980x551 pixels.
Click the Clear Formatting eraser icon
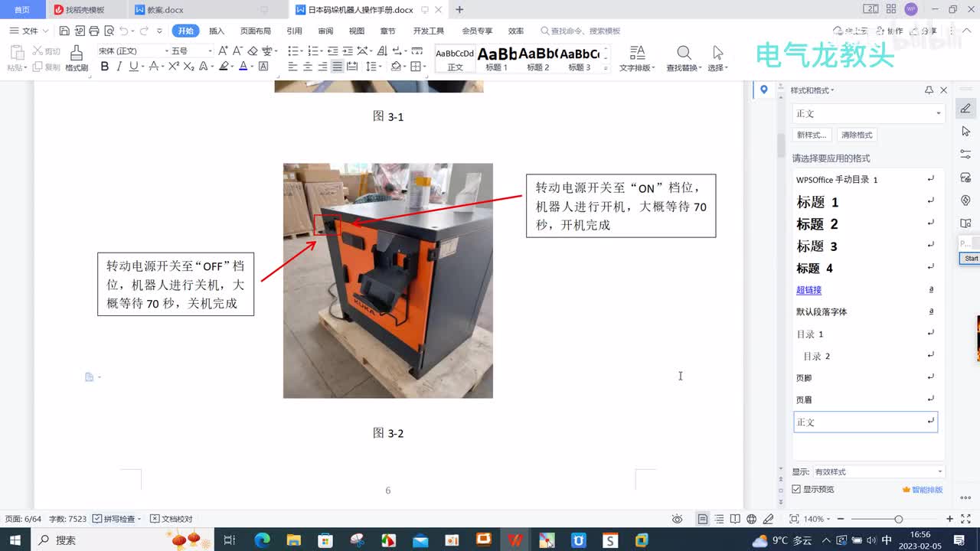[253, 51]
